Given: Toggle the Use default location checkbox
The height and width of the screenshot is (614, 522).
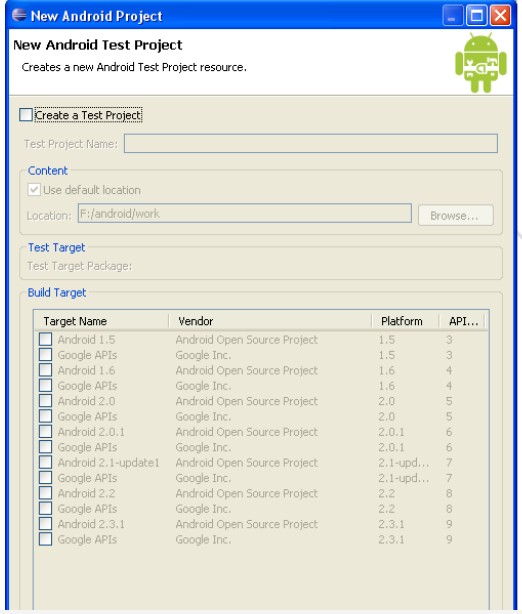Looking at the screenshot, I should (x=34, y=190).
